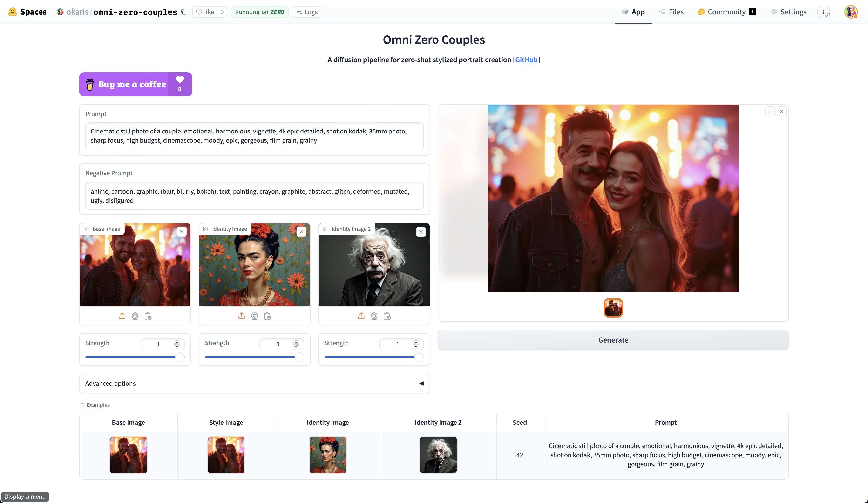Image resolution: width=868 pixels, height=503 pixels.
Task: Use webcam for Base Image
Action: coord(135,316)
